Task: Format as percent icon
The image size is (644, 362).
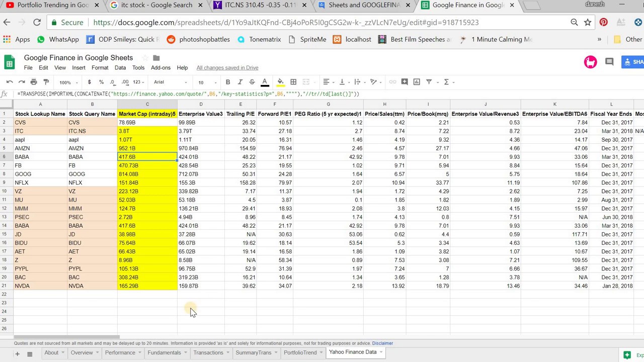Action: 101,82
